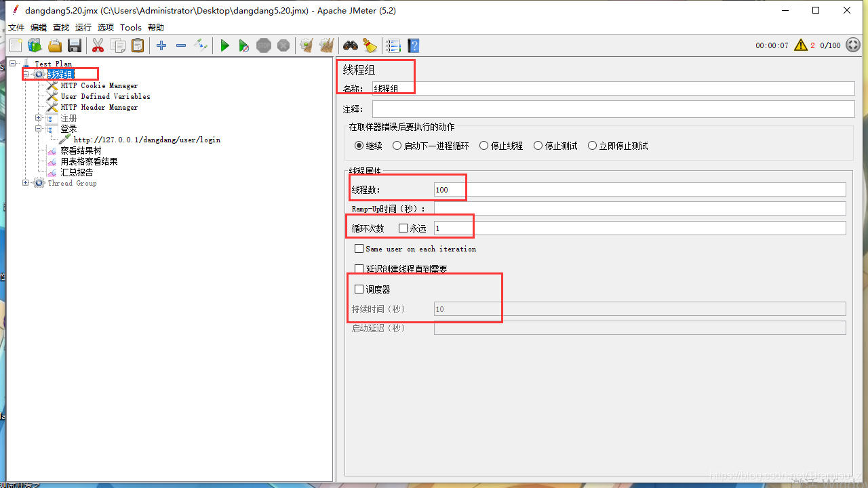Select 停止测试 radio option

point(538,146)
